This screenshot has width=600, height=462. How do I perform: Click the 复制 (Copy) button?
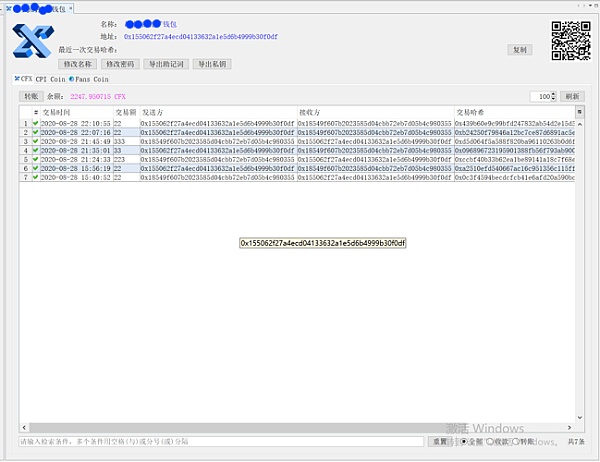coord(519,49)
